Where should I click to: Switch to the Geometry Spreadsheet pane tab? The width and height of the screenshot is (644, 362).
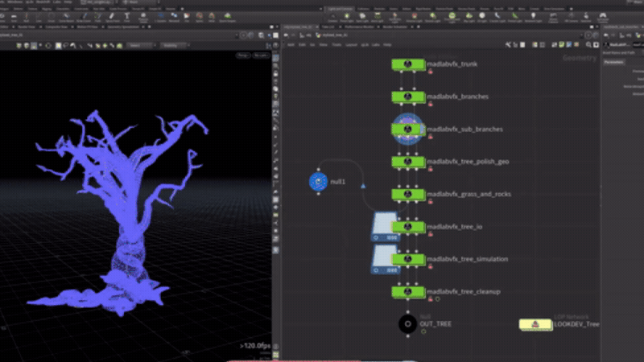point(123,27)
